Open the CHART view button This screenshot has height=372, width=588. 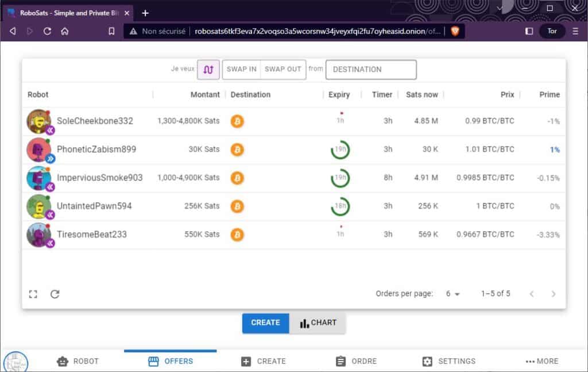point(318,323)
